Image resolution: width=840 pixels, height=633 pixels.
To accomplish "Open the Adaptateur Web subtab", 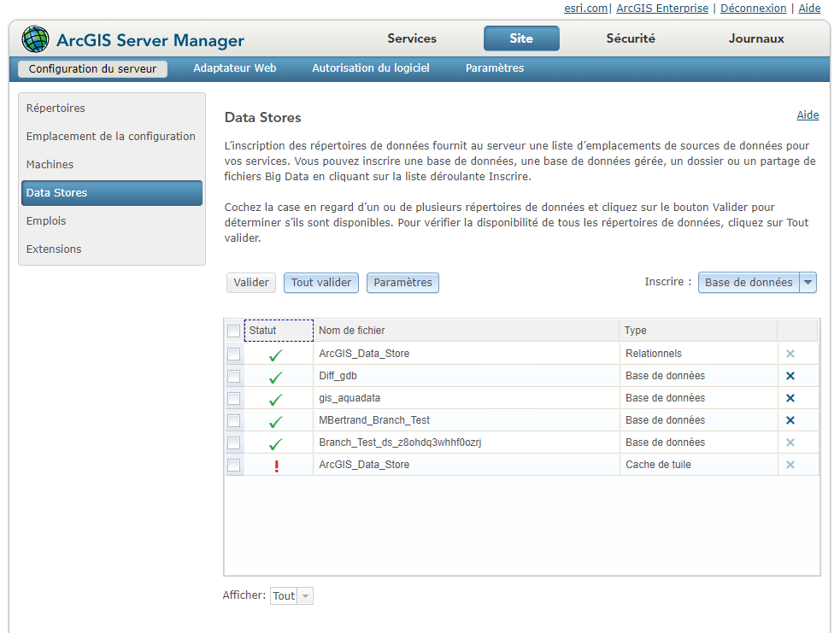I will tap(235, 68).
